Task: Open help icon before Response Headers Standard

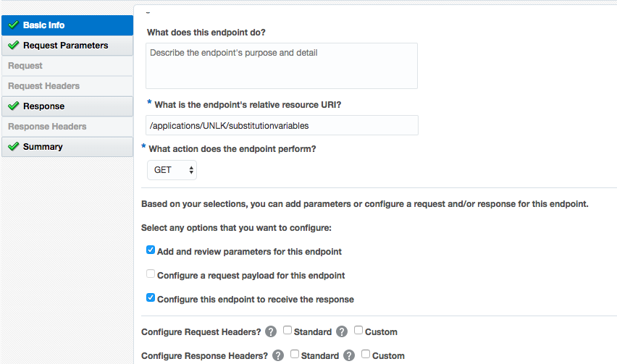Action: point(278,355)
